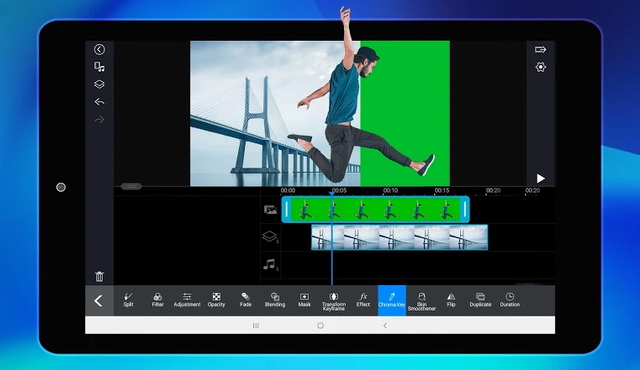Select the Flip tool

(x=451, y=300)
